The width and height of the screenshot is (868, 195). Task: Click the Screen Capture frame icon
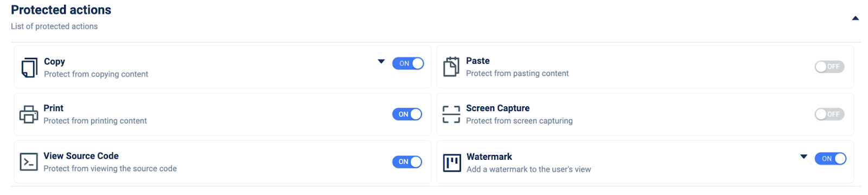point(451,114)
